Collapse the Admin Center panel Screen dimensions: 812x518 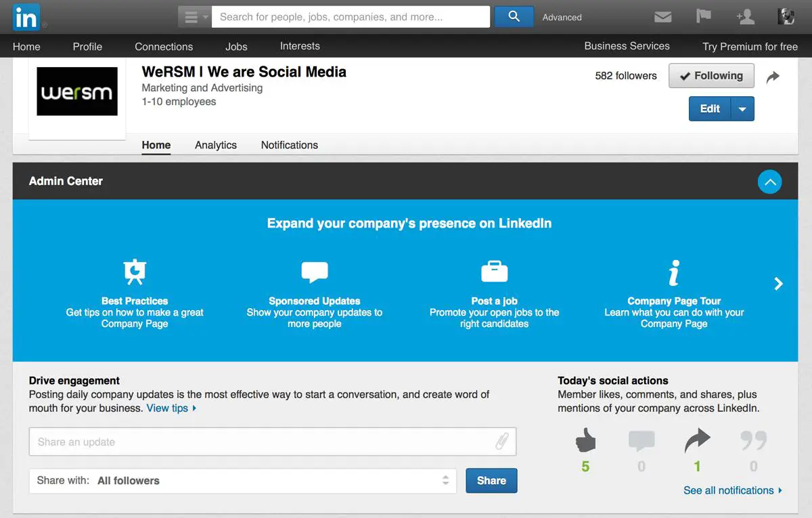click(x=769, y=181)
